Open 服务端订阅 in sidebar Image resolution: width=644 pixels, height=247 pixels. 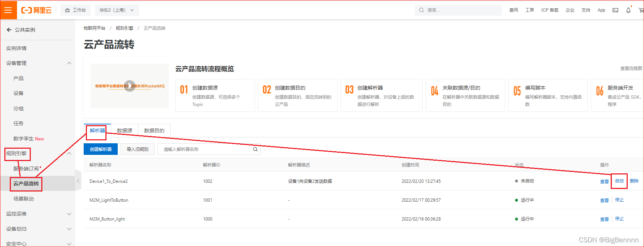coord(26,169)
